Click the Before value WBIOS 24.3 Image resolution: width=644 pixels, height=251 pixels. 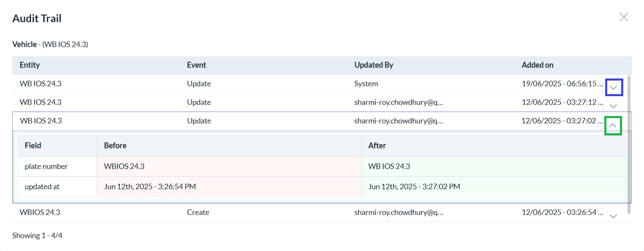(124, 167)
